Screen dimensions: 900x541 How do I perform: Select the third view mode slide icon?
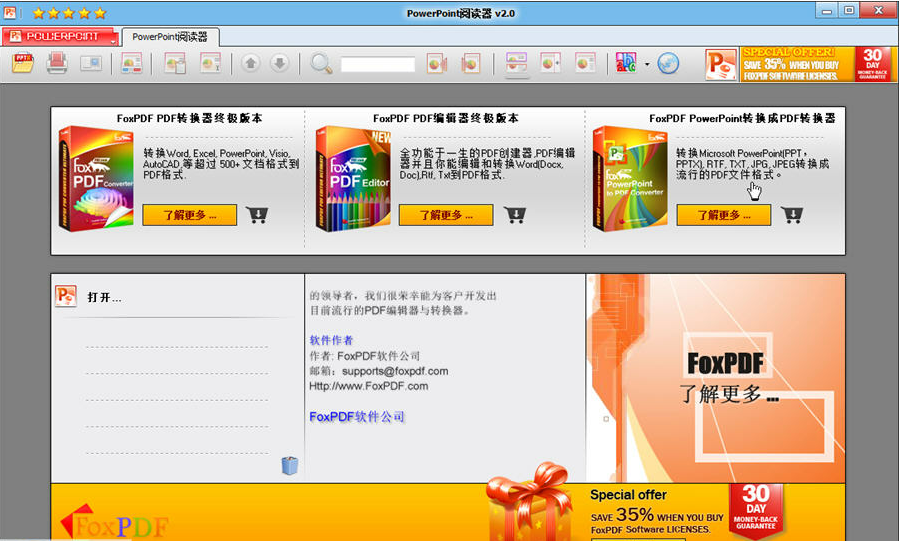pos(585,63)
